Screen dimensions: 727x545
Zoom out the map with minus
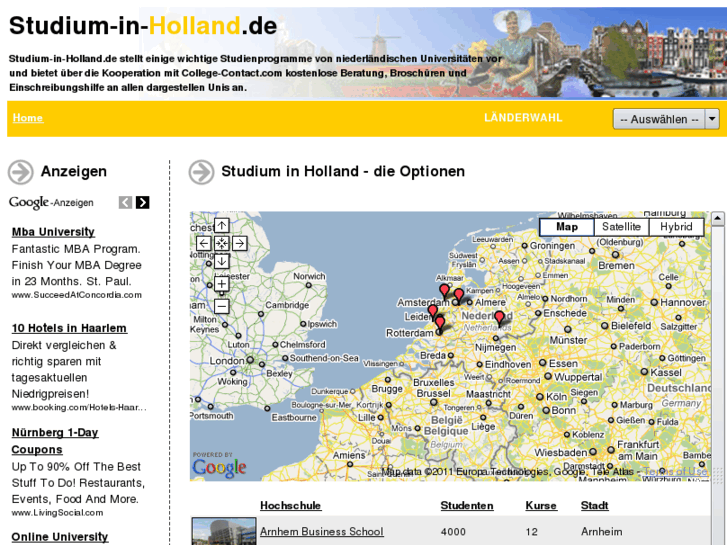[222, 306]
